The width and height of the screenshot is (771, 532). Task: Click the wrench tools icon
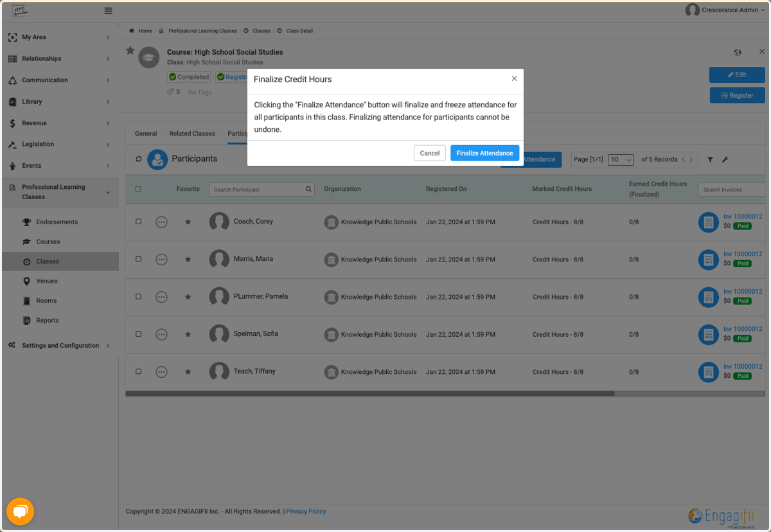tap(725, 160)
